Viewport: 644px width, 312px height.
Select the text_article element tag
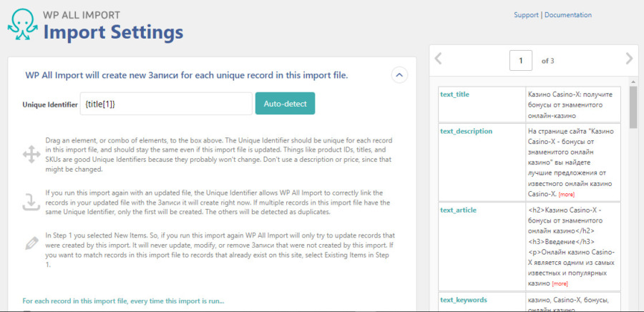[x=458, y=210]
